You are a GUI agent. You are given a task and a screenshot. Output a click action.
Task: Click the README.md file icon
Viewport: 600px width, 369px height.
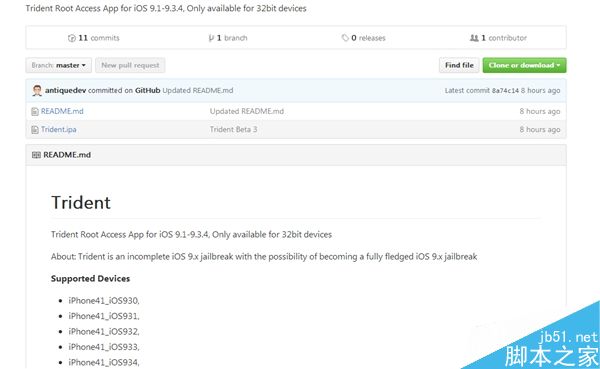35,111
